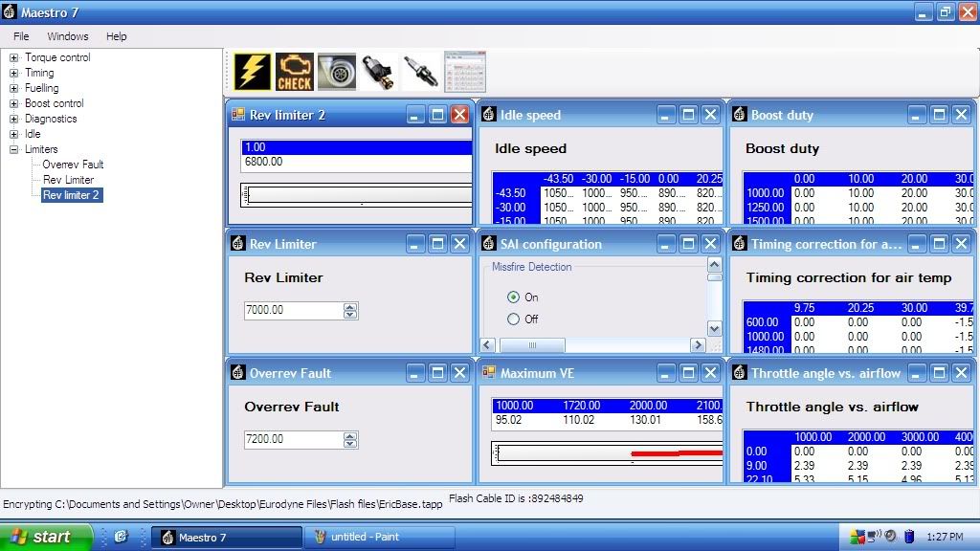Click the 1250.00 row header in Boost duty

pyautogui.click(x=766, y=208)
